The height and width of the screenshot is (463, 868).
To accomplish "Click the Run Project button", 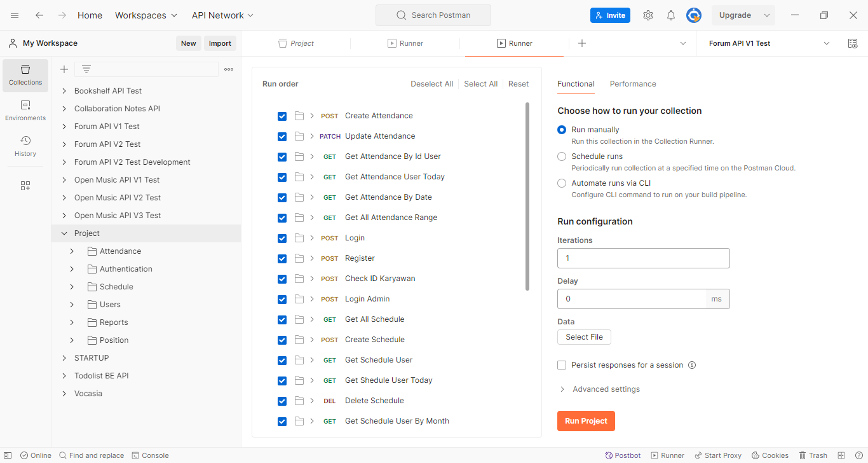I will pyautogui.click(x=586, y=421).
